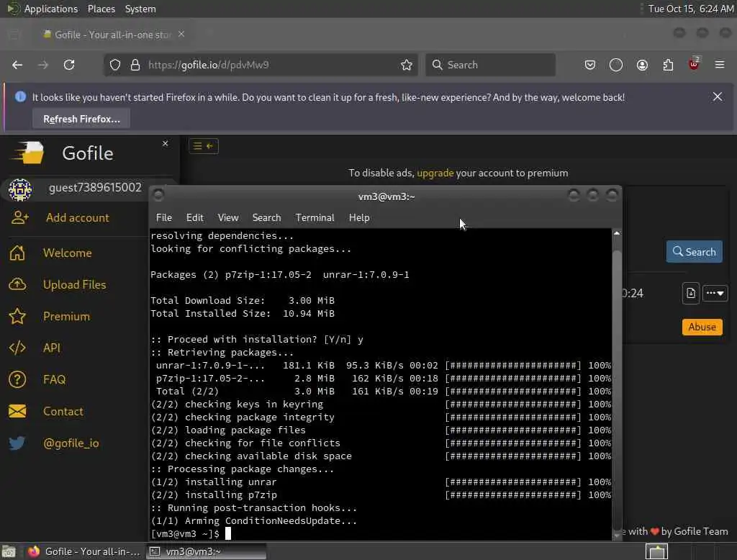Open the Applications menu
The width and height of the screenshot is (737, 560).
51,9
